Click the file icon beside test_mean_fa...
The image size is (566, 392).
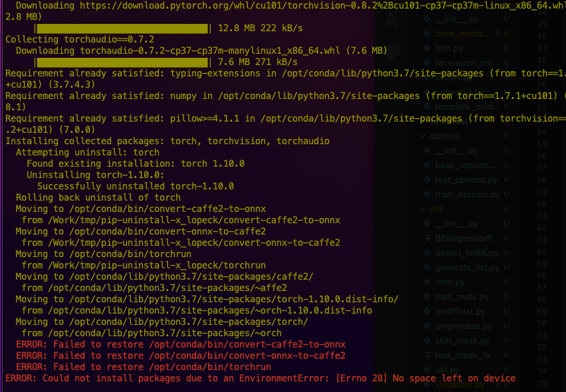[428, 355]
